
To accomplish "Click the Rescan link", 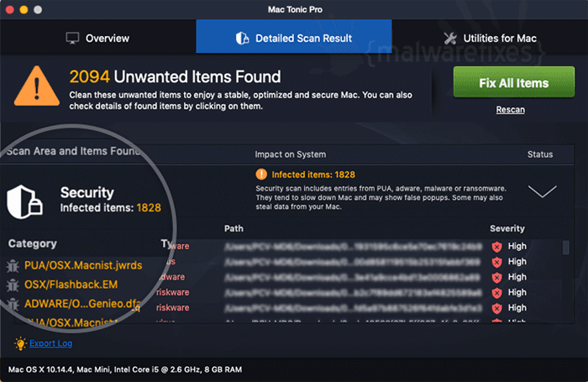I will pos(511,109).
